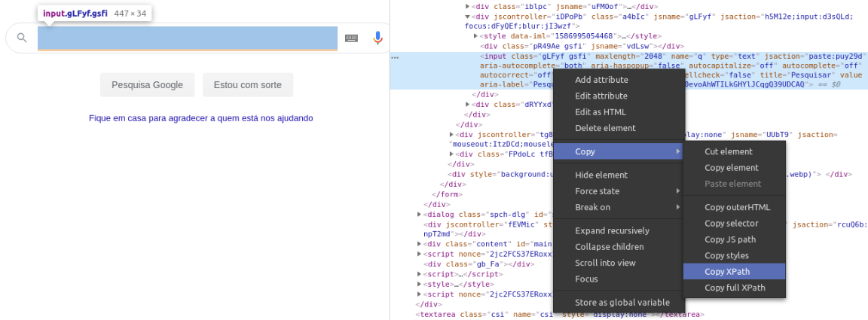Select the div class pR49Ae gsfi line

[x=582, y=47]
